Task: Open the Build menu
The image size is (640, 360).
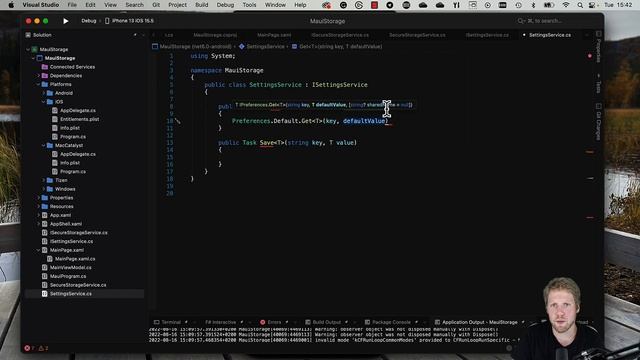Action: (x=202, y=5)
